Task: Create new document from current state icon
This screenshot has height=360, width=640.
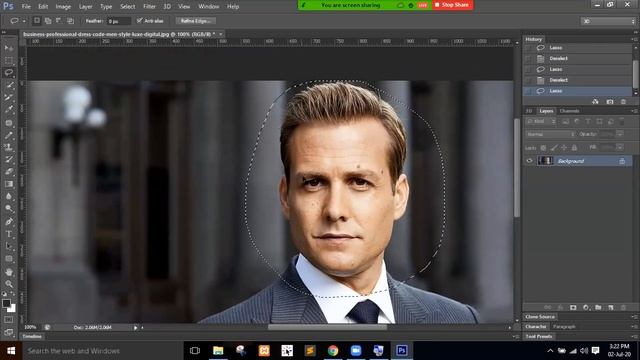Action: [596, 102]
